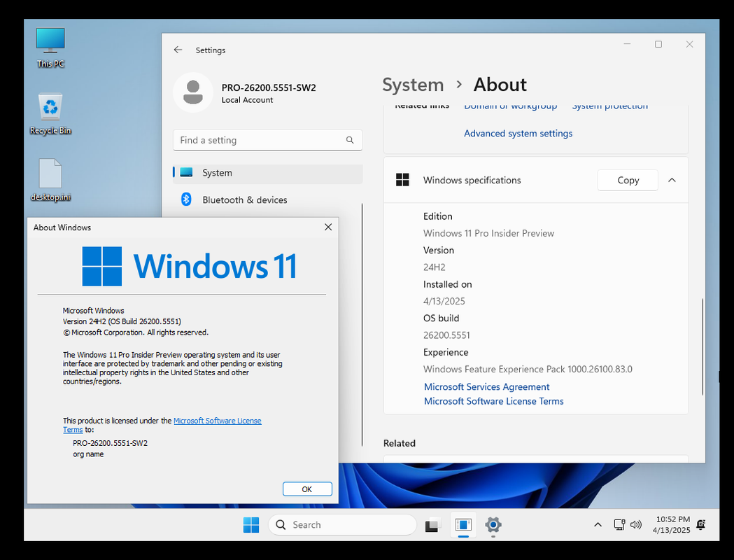The width and height of the screenshot is (734, 560).
Task: Click Windows logo beside Windows specifications
Action: 402,180
